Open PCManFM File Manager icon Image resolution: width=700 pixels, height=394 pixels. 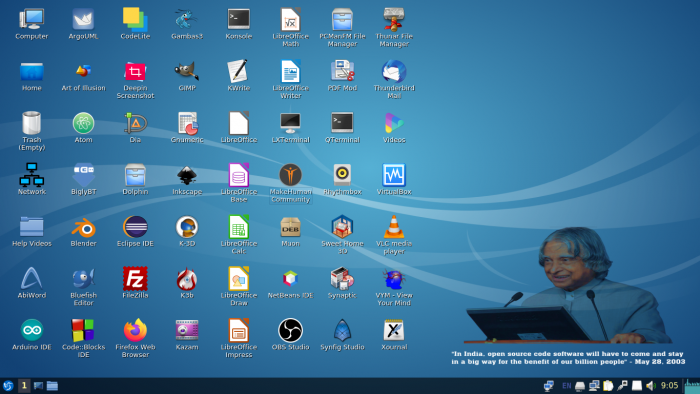tap(342, 20)
